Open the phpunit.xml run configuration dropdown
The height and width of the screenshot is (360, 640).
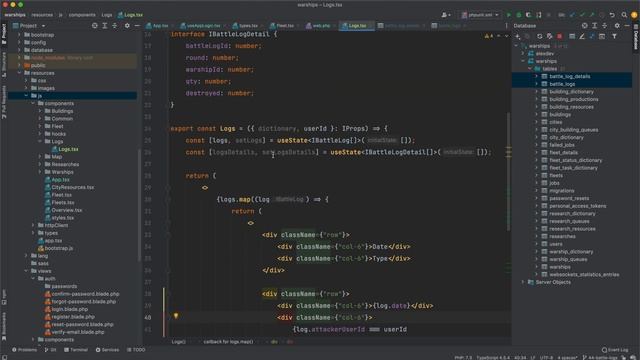[x=480, y=15]
